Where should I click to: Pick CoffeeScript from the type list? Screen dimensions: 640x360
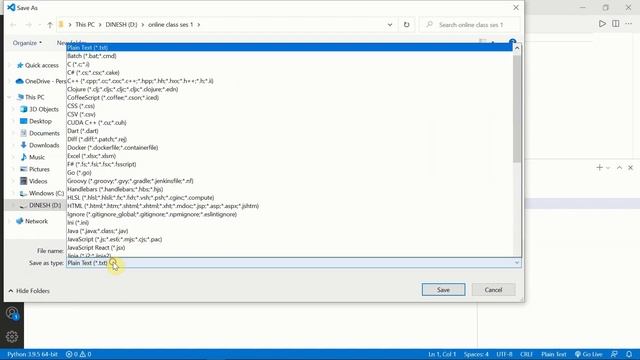tap(289, 98)
